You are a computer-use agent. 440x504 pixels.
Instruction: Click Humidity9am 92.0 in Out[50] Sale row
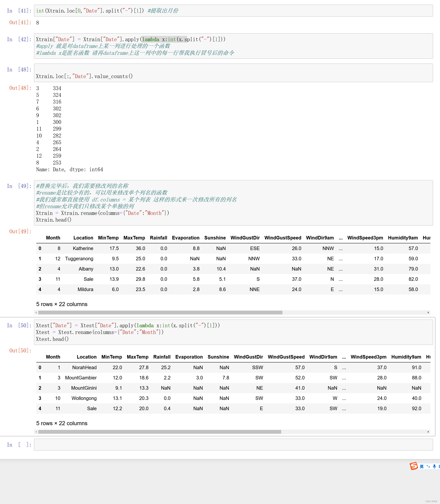click(416, 409)
